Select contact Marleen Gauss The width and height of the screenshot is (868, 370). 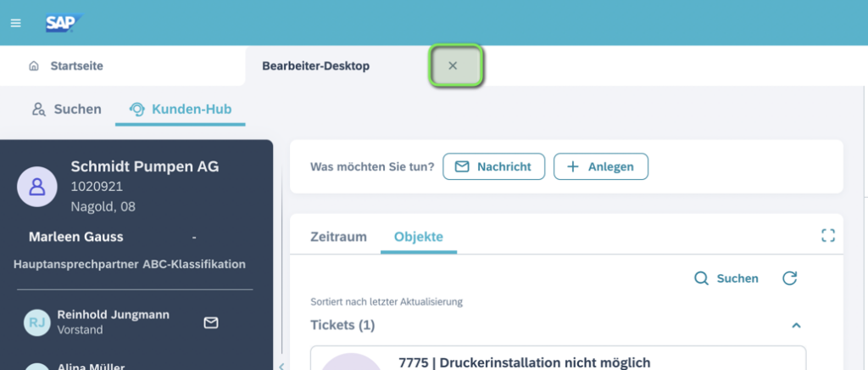point(76,237)
